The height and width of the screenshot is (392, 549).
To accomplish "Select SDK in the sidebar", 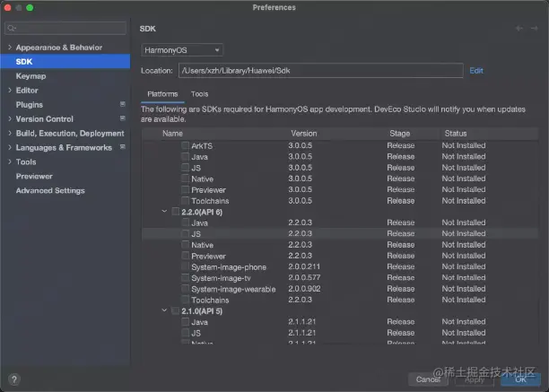I will click(65, 62).
